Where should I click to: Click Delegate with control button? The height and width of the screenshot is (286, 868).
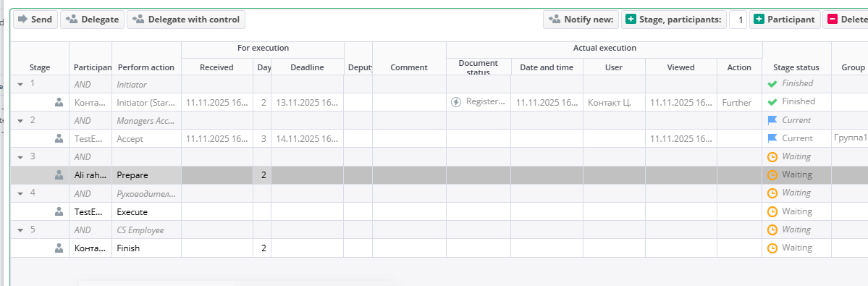pos(186,20)
